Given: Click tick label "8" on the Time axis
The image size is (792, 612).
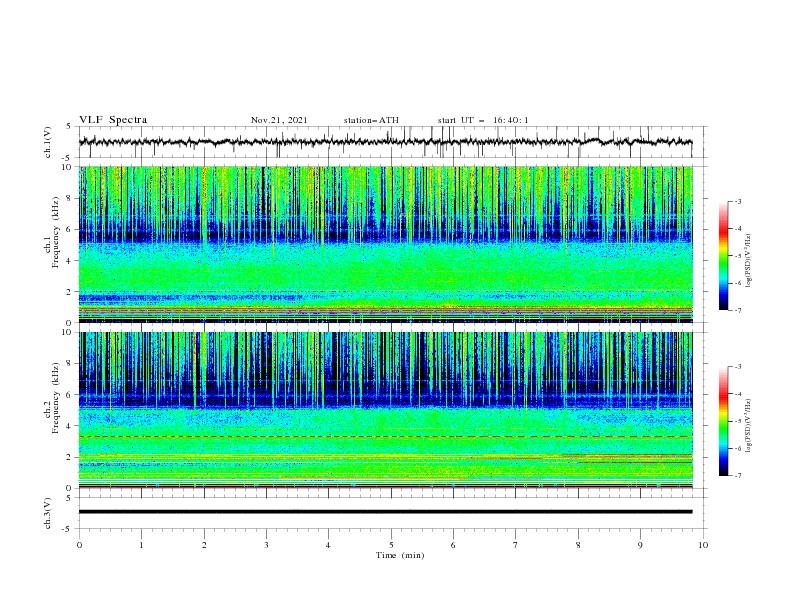Looking at the screenshot, I should pos(578,545).
